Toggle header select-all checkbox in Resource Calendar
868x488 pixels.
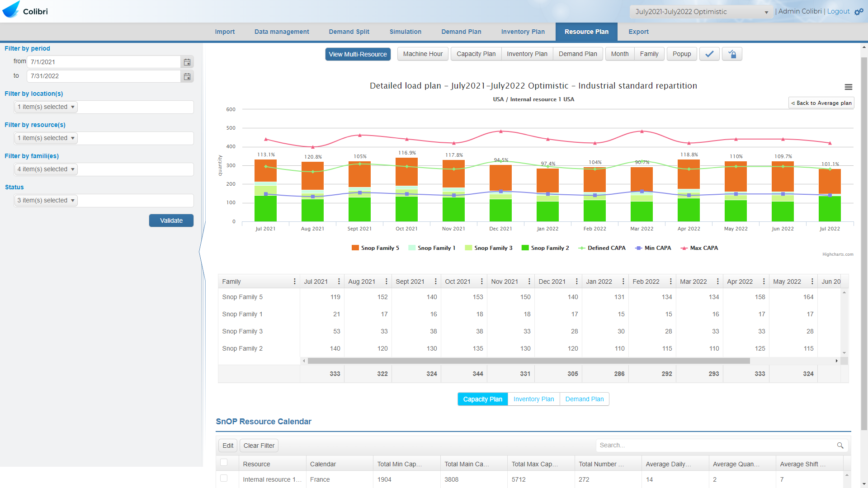coord(224,462)
